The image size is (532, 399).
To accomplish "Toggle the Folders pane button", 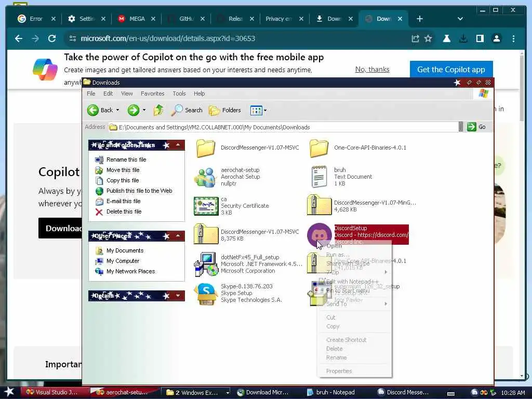I will point(224,110).
